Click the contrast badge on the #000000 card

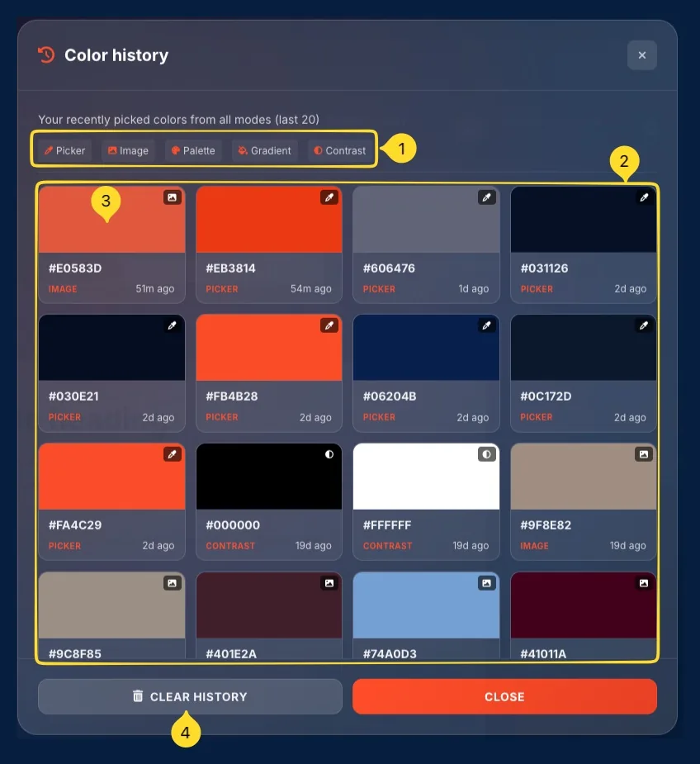329,453
